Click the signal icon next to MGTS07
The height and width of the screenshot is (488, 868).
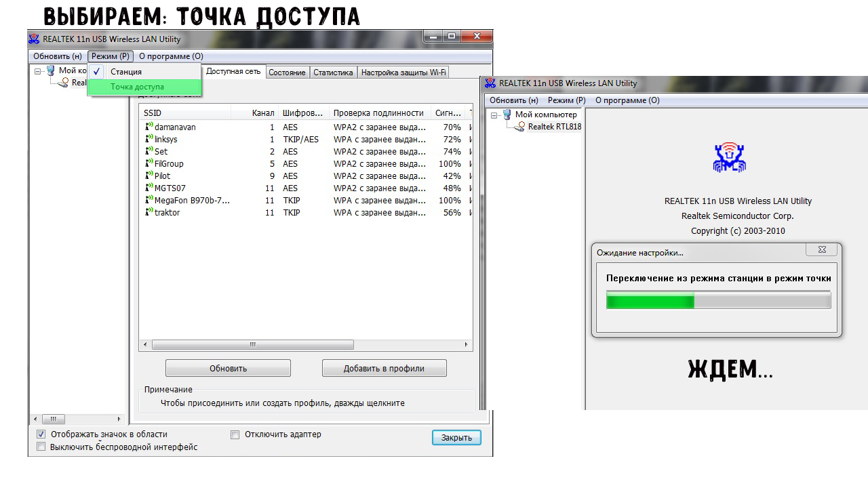[x=149, y=188]
